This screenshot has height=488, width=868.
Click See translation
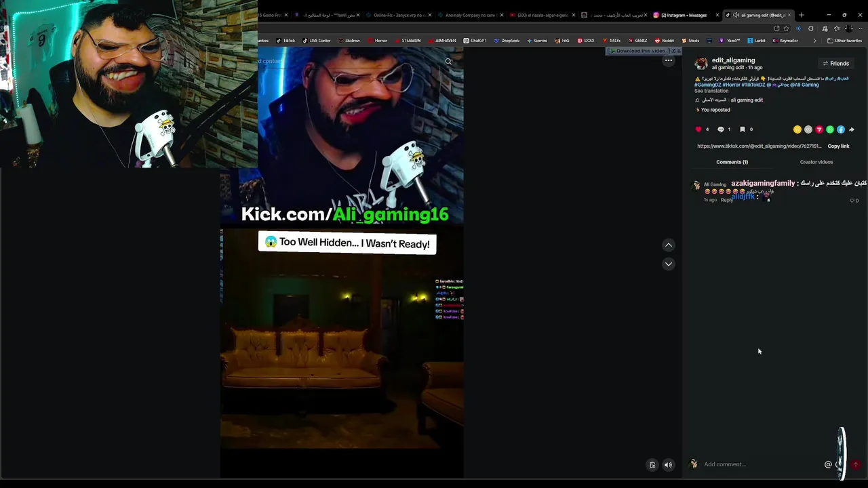point(711,91)
